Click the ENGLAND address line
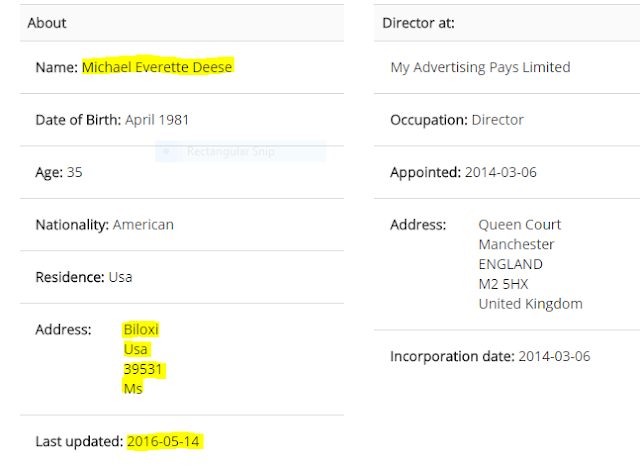 510,264
